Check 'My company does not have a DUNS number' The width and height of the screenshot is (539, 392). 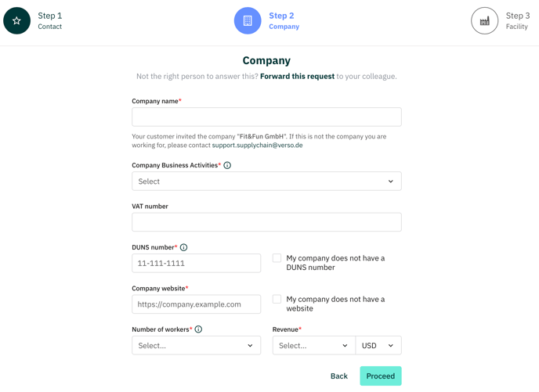tap(277, 258)
